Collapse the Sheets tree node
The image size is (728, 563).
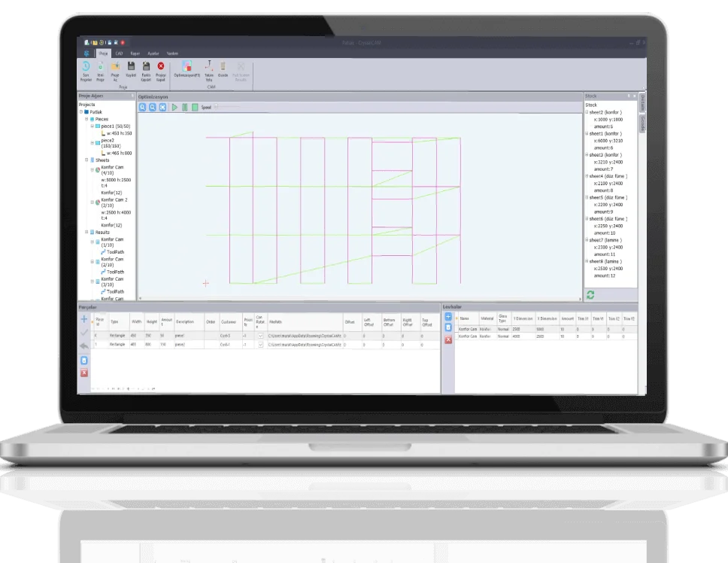coord(87,160)
